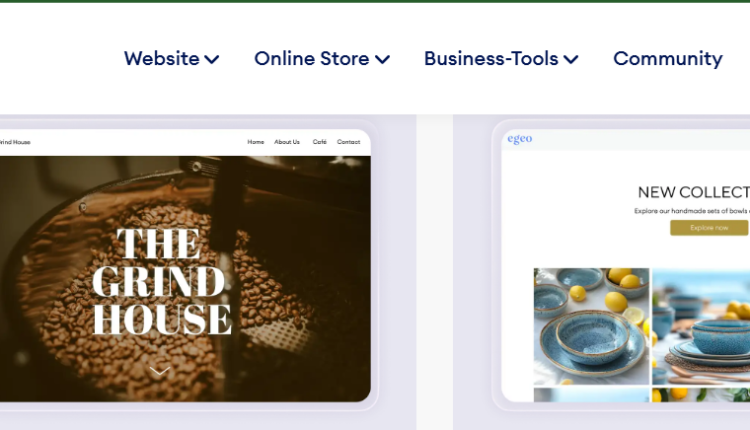Image resolution: width=750 pixels, height=430 pixels.
Task: Click the egeo logo in the template
Action: click(519, 139)
